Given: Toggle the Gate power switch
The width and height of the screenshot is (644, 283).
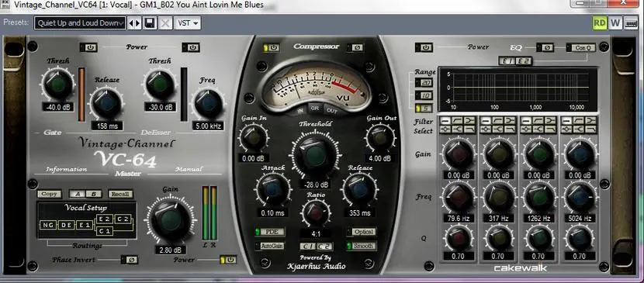Looking at the screenshot, I should (x=89, y=47).
